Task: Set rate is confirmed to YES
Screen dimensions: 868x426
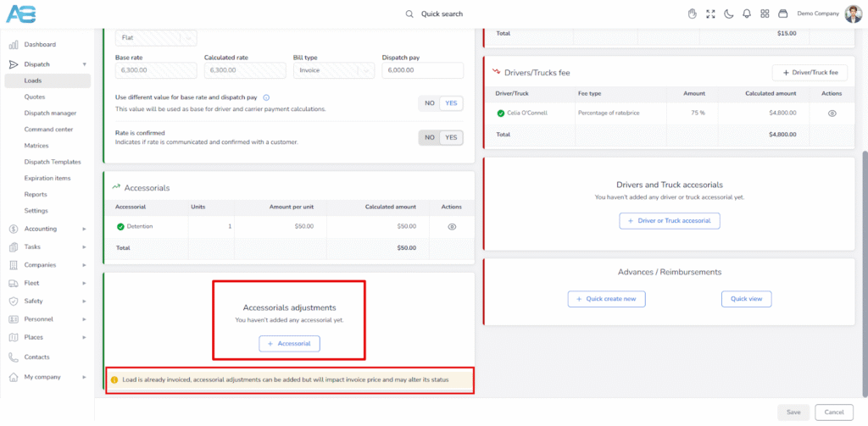Action: click(451, 137)
